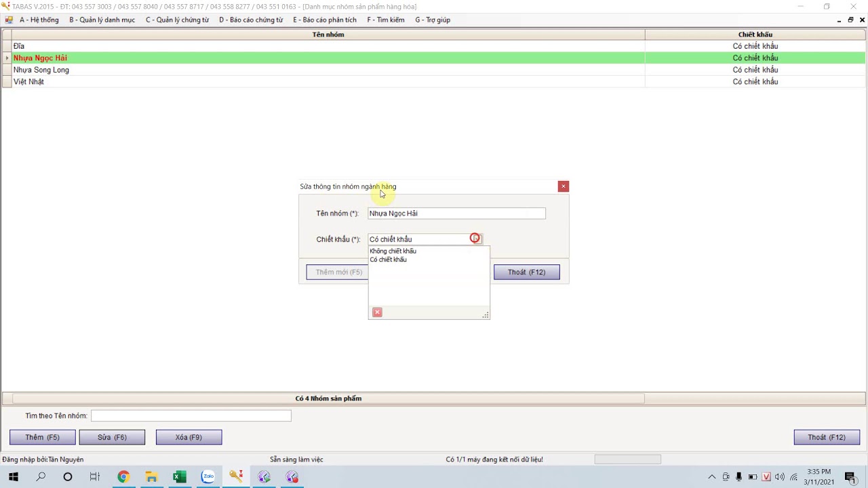
Task: Choose 'Không chiết khấu' from the dropdown list
Action: 393,251
